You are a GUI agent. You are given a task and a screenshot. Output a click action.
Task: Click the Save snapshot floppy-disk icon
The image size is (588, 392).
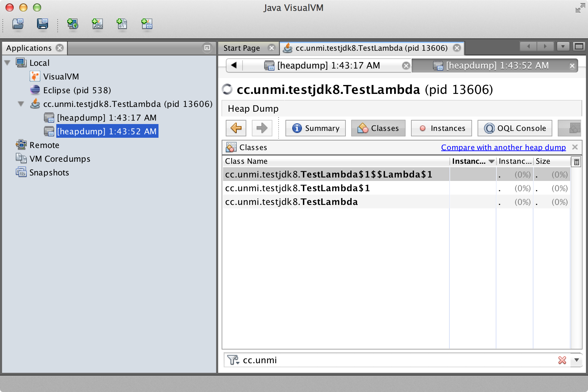point(43,24)
